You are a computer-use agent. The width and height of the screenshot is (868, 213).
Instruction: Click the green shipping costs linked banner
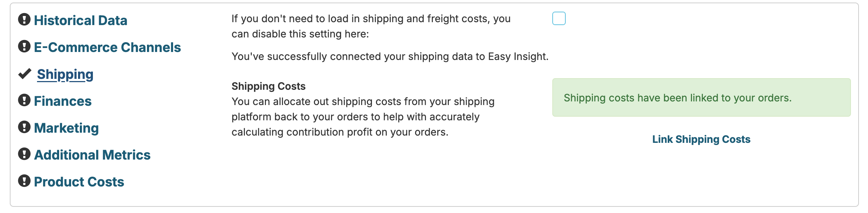[701, 97]
